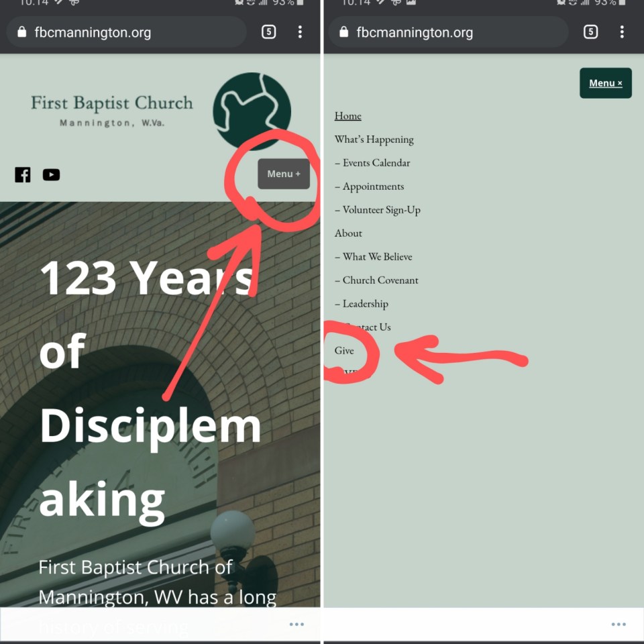Expand the site navigation with Menu +
This screenshot has height=644, width=644.
click(284, 174)
